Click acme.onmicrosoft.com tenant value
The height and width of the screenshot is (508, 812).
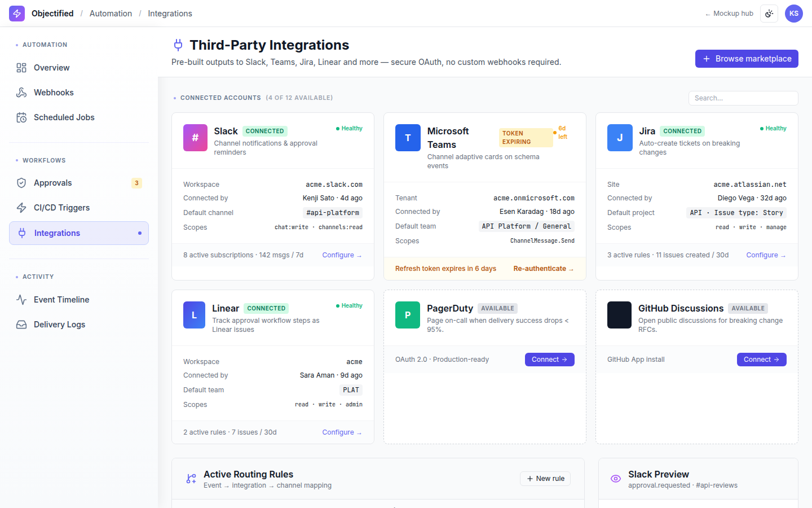coord(534,198)
